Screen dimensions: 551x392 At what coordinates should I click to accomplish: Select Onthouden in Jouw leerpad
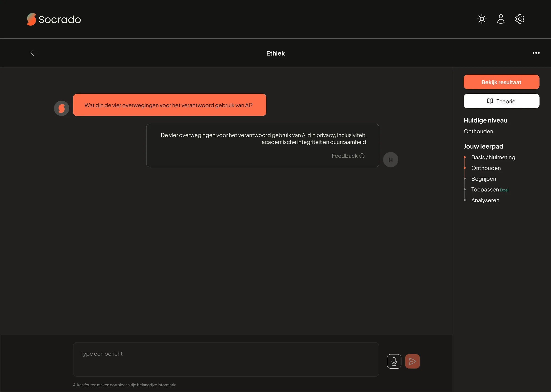[x=486, y=168]
